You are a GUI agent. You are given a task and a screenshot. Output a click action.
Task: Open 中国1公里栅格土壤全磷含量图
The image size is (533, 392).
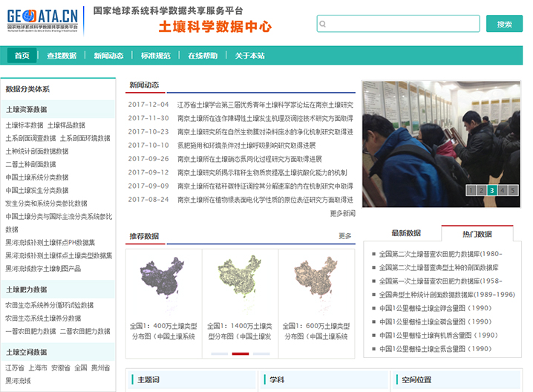pyautogui.click(x=436, y=322)
